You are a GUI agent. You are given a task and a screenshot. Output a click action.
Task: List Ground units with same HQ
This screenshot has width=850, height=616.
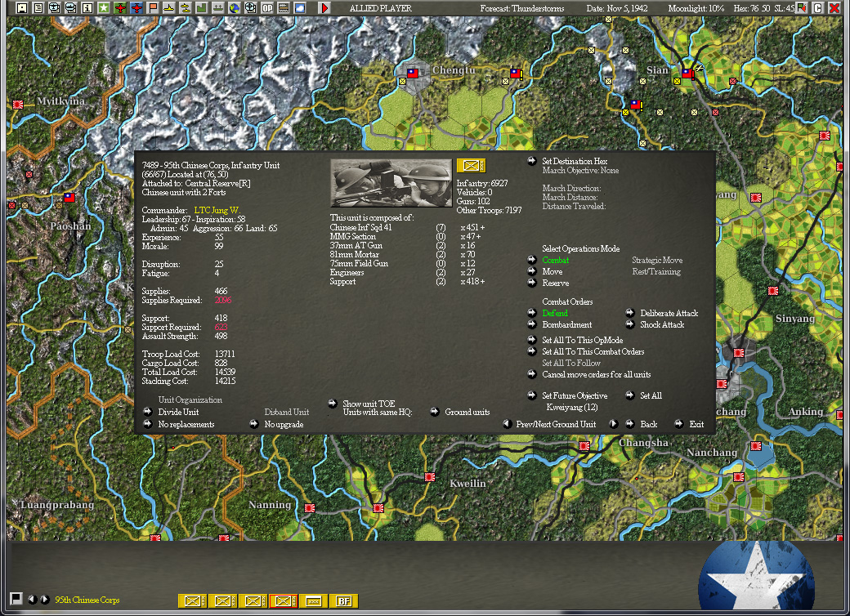[467, 413]
